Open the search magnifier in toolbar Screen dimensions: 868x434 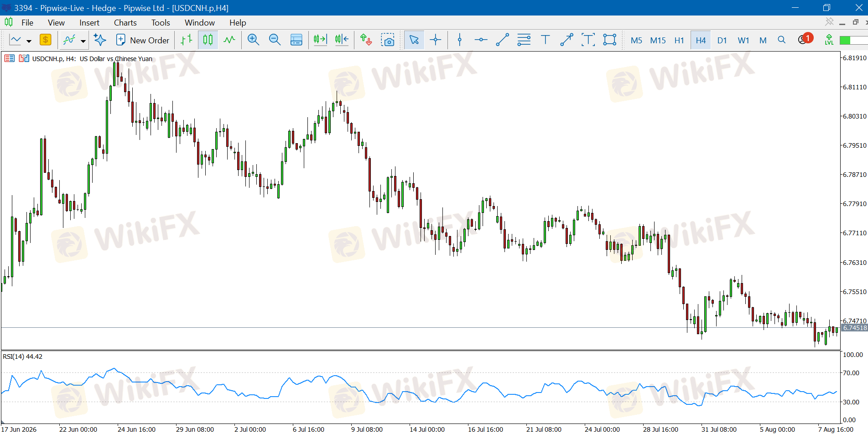(782, 40)
